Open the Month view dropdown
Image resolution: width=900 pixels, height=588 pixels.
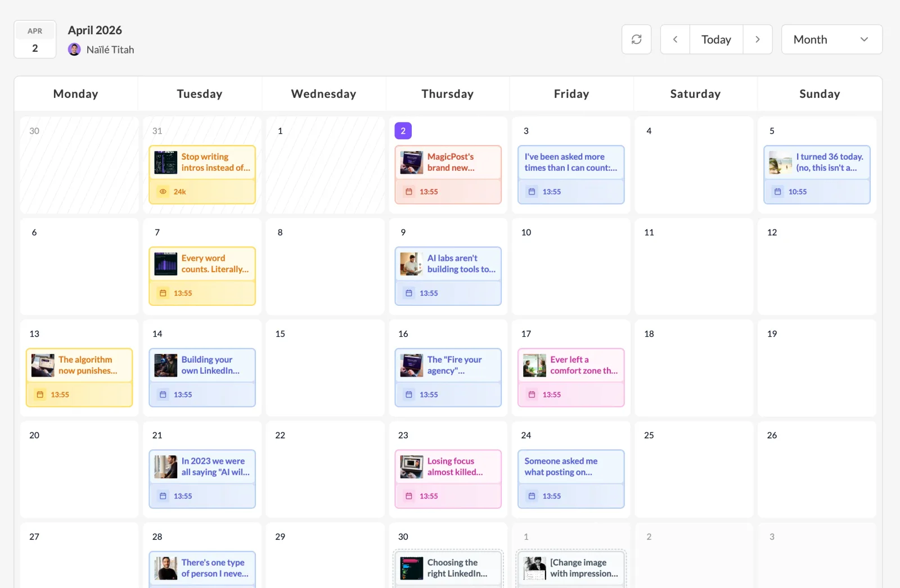click(x=831, y=39)
